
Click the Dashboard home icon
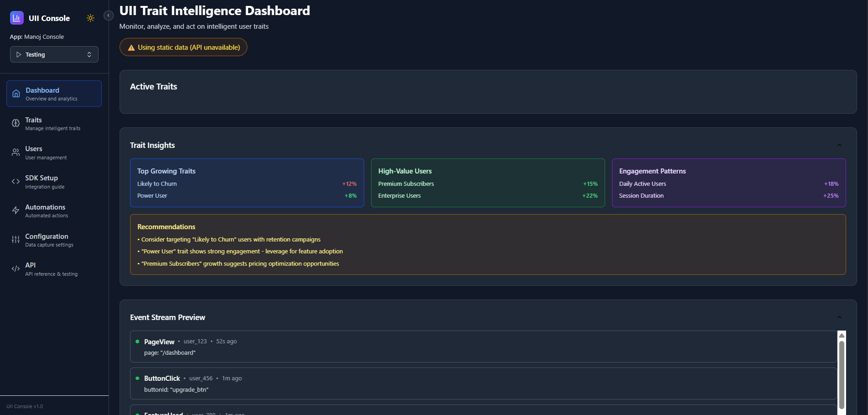pyautogui.click(x=16, y=94)
